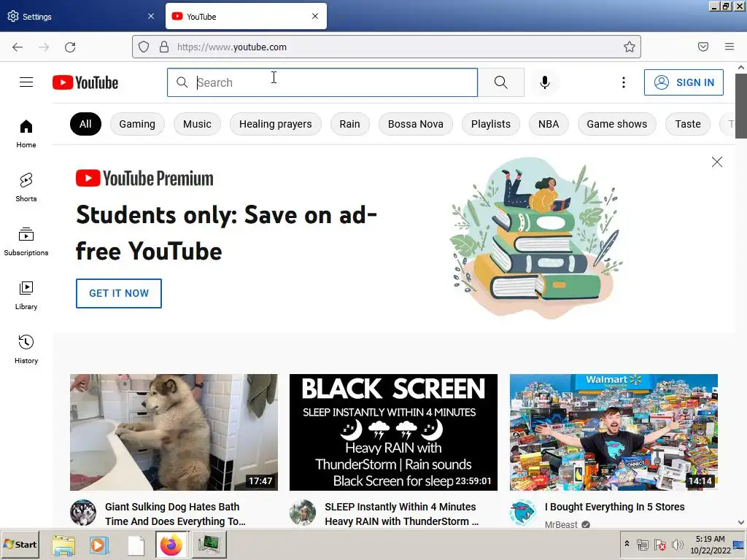Click the browser back arrow
The width and height of the screenshot is (747, 560).
(18, 47)
